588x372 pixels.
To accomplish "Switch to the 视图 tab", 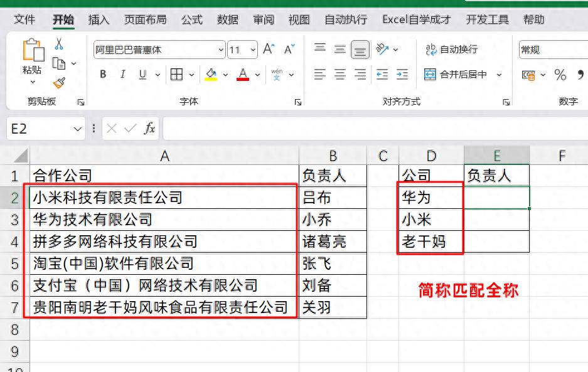I will tap(299, 19).
